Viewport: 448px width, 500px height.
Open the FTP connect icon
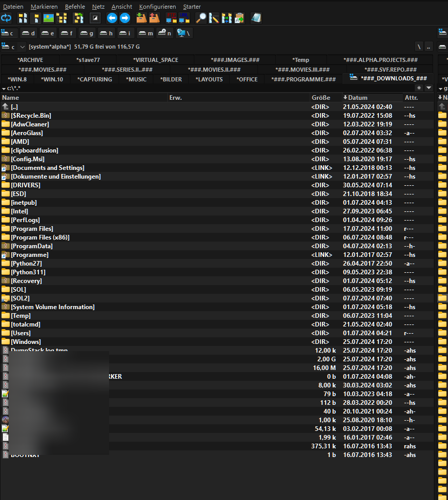(x=172, y=18)
